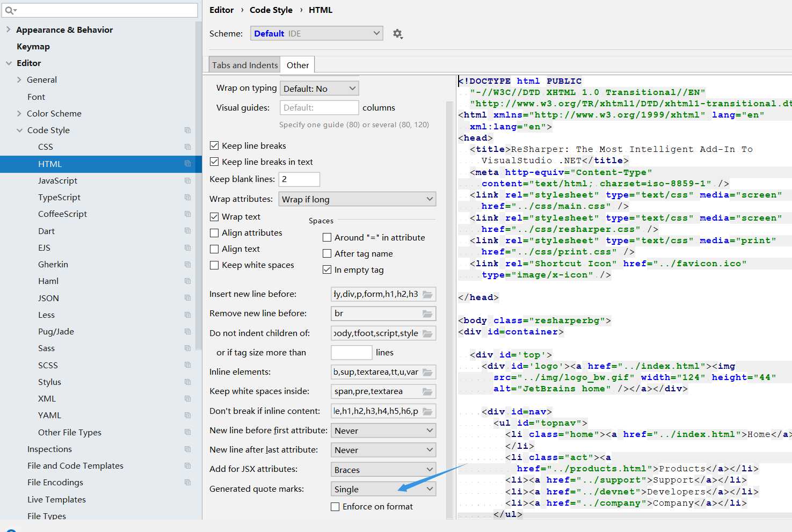Click the copy icon beside CoffeeScript

[187, 214]
